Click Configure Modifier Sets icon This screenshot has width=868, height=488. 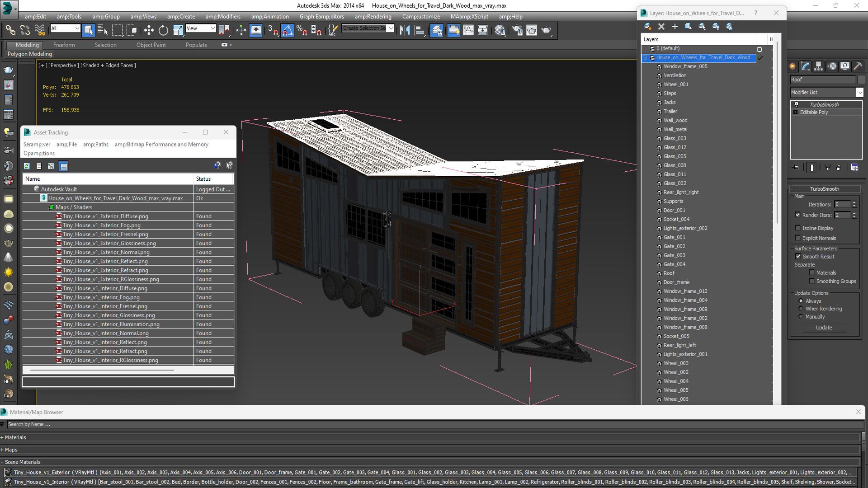tap(854, 167)
